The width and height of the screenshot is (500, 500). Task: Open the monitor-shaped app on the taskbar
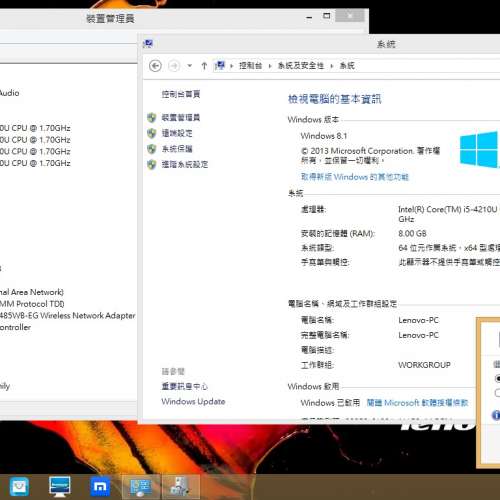(60, 487)
